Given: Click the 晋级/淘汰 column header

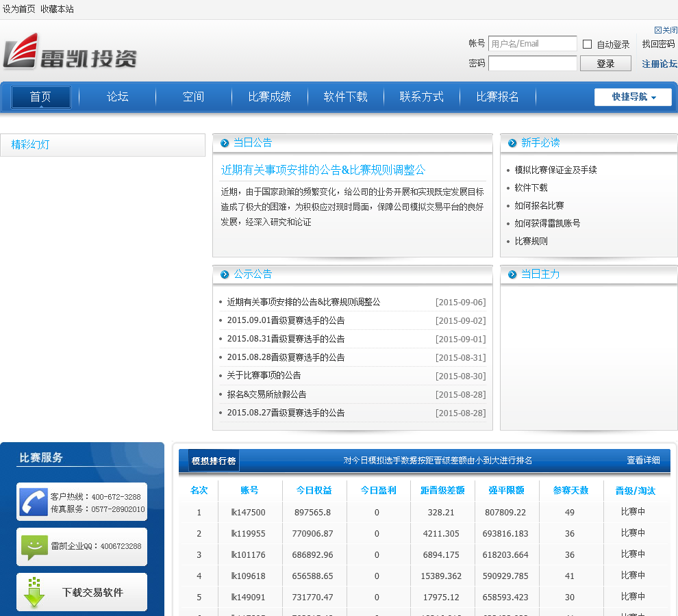Looking at the screenshot, I should point(635,491).
